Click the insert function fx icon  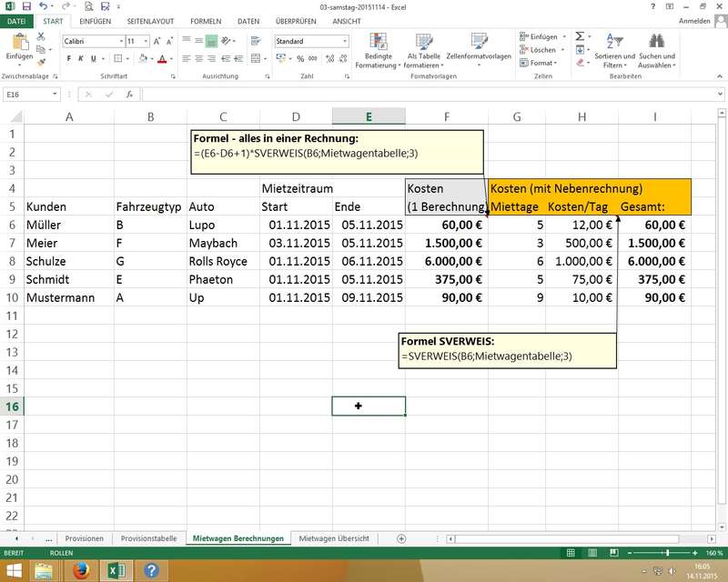click(128, 95)
